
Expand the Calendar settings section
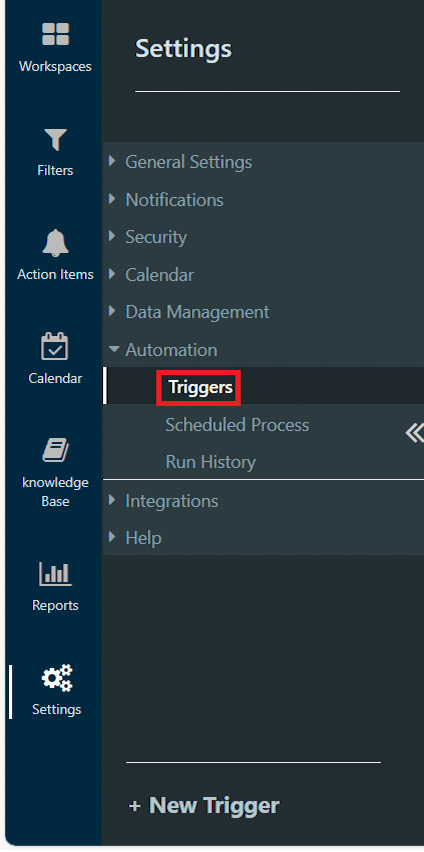[264, 274]
